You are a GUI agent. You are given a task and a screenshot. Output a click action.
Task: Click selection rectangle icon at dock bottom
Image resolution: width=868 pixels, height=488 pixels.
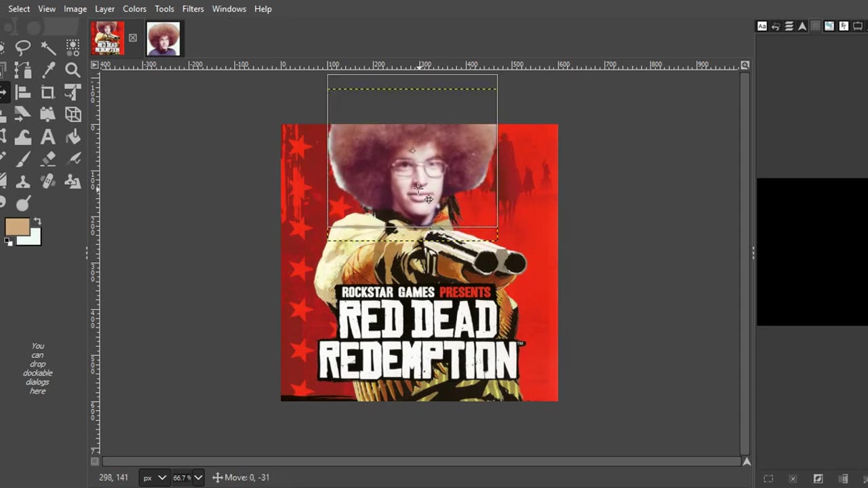[x=768, y=479]
